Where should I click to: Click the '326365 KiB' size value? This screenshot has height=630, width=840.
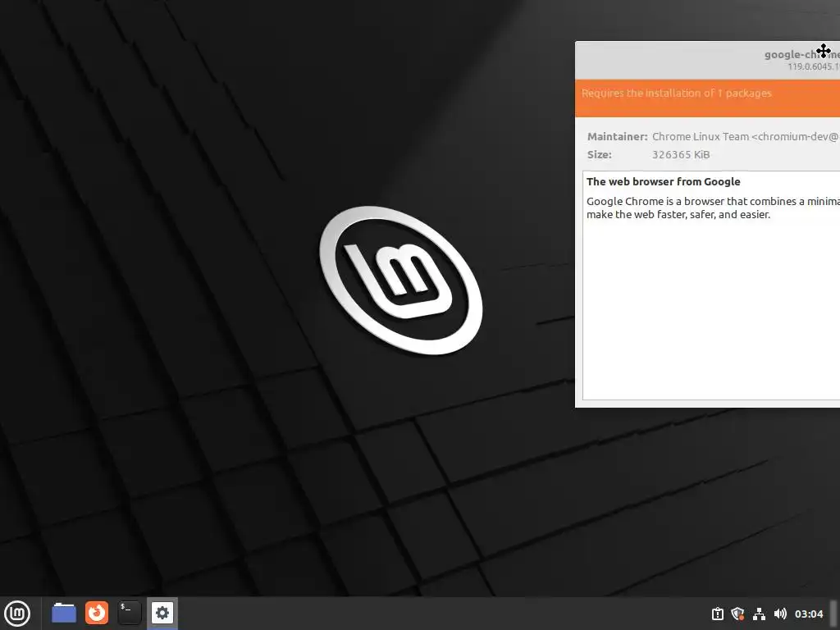[681, 155]
